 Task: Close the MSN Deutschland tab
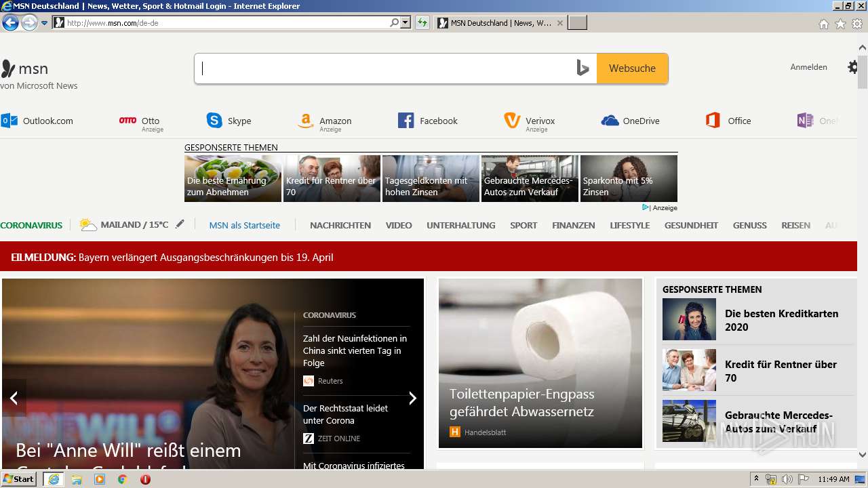[559, 23]
